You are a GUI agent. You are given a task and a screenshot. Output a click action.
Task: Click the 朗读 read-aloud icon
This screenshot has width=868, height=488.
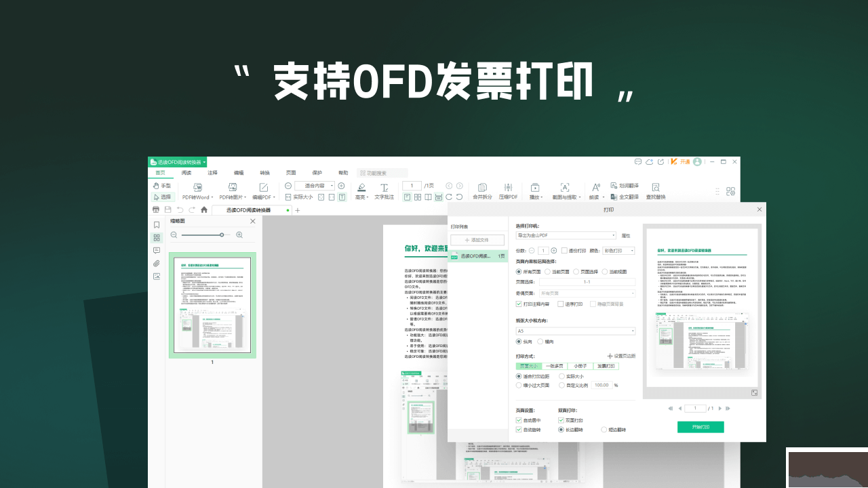click(595, 187)
